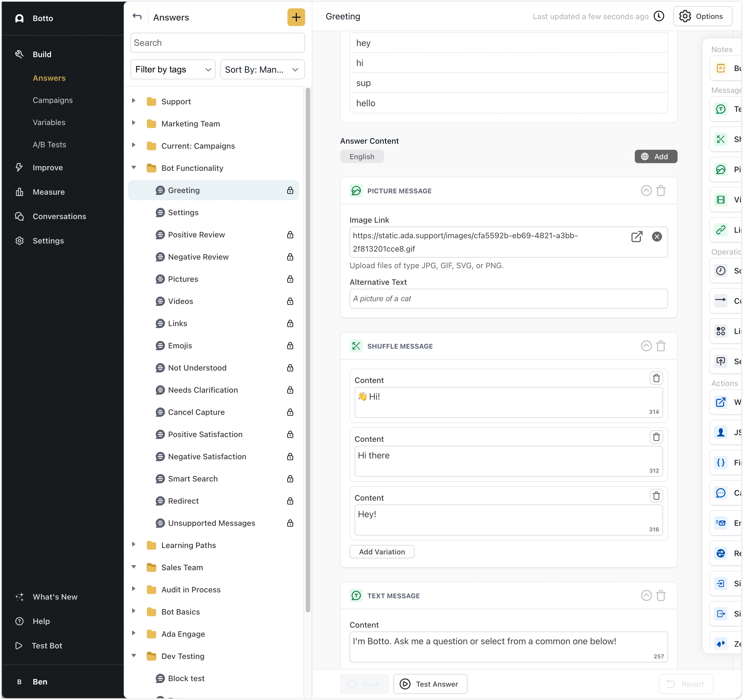The height and width of the screenshot is (700, 743).
Task: Click the Add Variation button
Action: [381, 552]
